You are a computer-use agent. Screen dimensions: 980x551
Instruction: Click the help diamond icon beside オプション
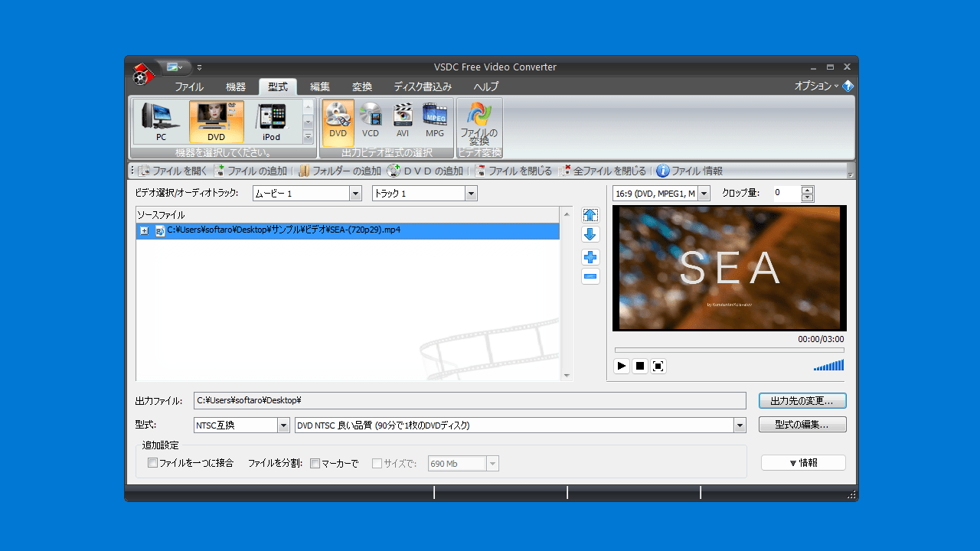click(848, 86)
